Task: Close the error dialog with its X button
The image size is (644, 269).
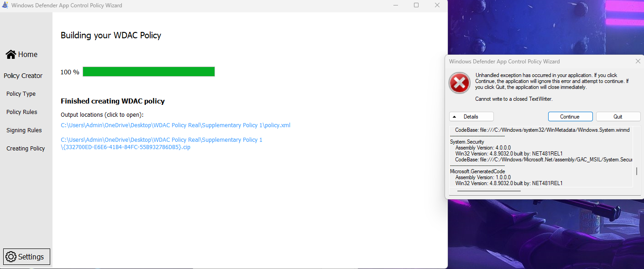Action: [x=638, y=61]
